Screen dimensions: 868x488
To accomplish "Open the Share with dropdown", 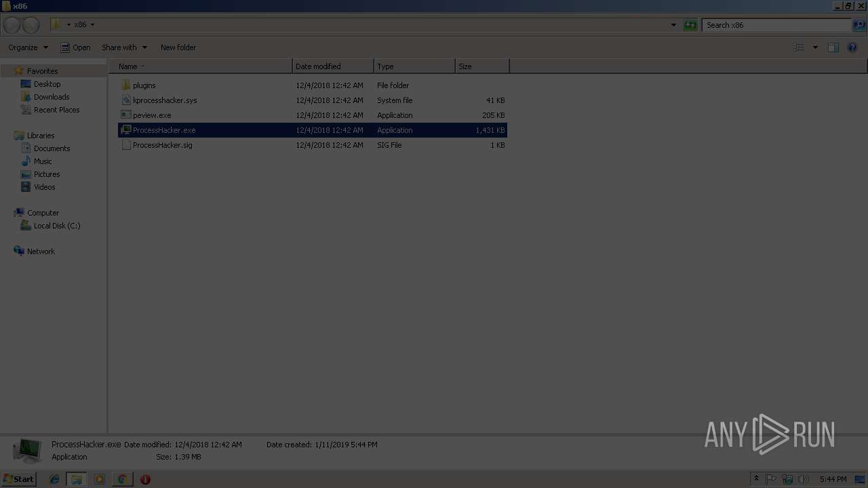I will pos(124,47).
